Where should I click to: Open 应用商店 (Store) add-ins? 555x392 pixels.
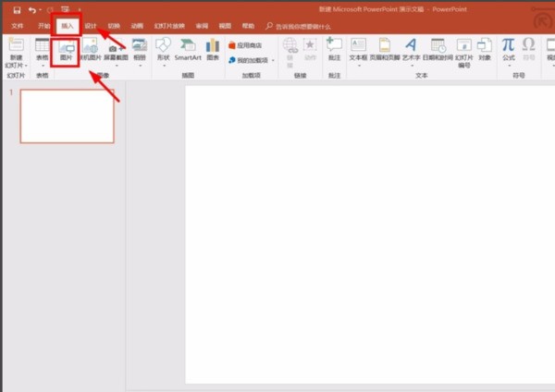click(x=244, y=44)
